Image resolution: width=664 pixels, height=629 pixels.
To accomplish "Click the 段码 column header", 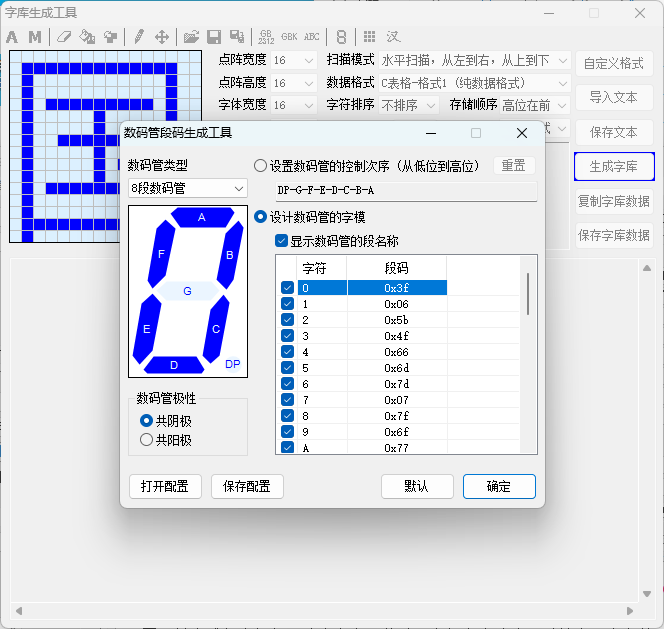I will (397, 268).
